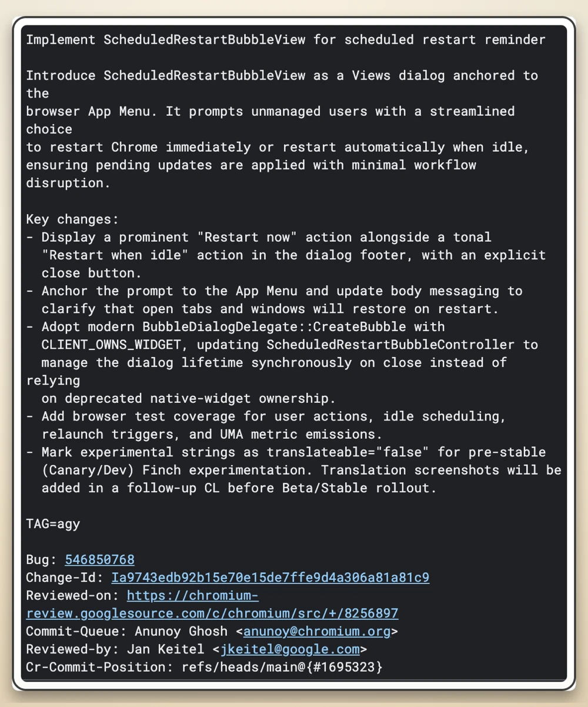Open the Change-Id Ia9743edb92b15e70 link

tap(270, 578)
